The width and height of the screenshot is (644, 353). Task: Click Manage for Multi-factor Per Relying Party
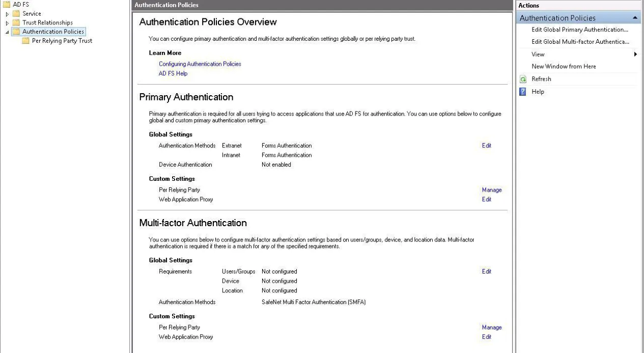[492, 328]
